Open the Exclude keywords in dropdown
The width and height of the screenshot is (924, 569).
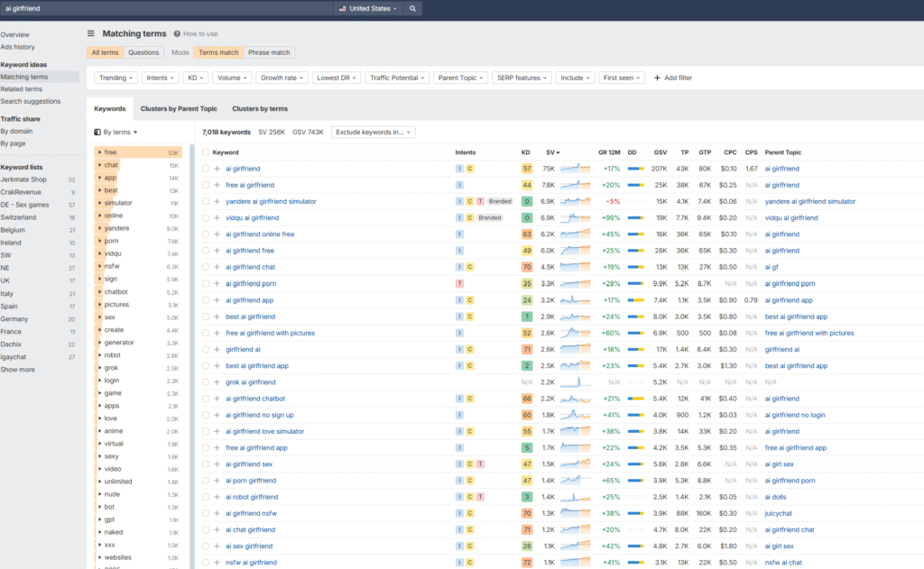click(x=374, y=132)
